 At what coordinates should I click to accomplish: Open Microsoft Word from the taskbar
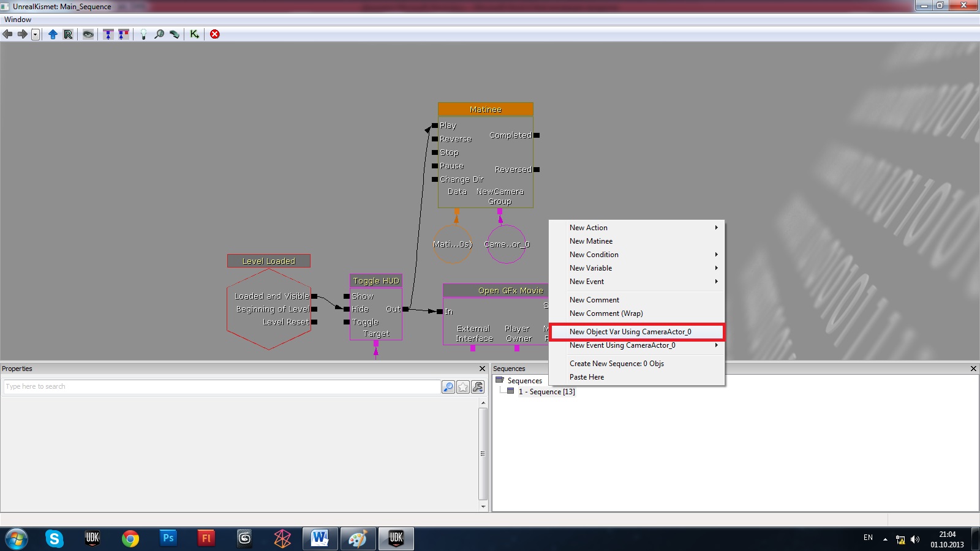pos(320,539)
